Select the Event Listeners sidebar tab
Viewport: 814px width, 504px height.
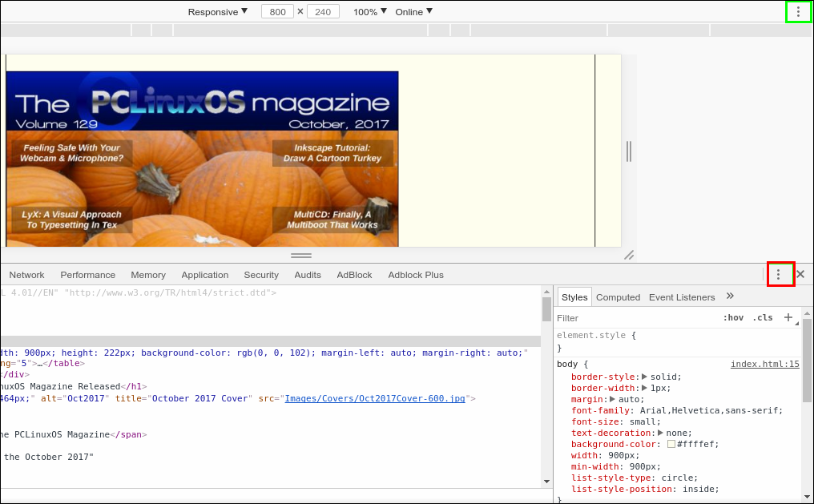pos(682,297)
